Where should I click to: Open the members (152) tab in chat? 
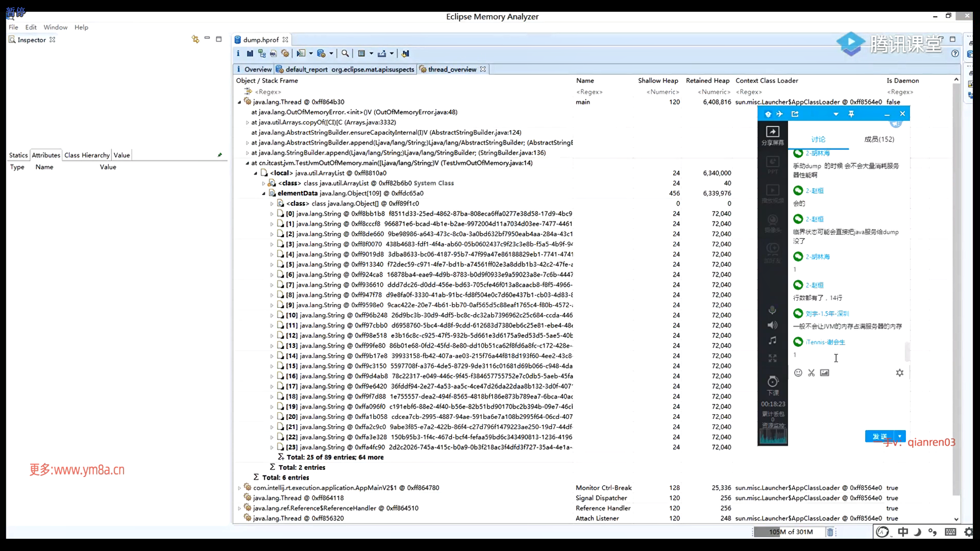(x=879, y=139)
